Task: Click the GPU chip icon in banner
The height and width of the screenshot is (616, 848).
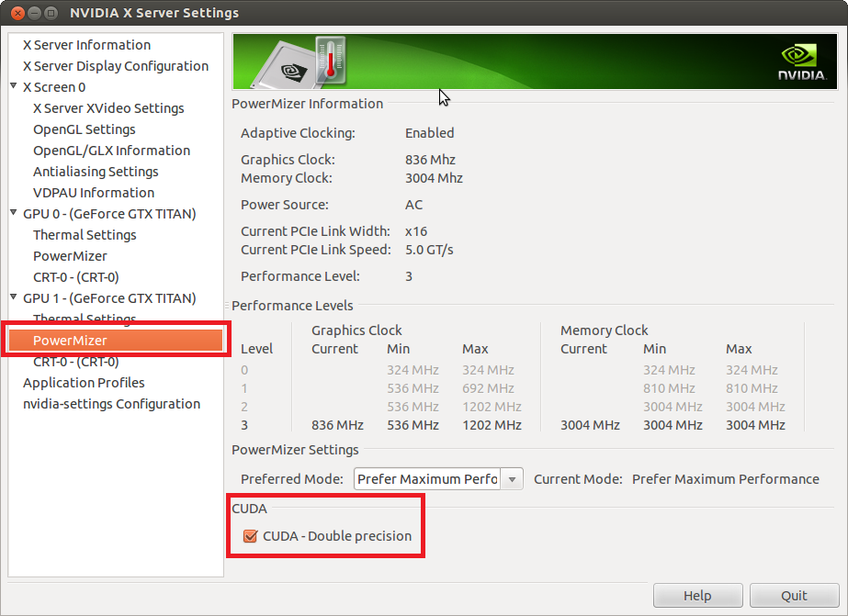Action: click(286, 66)
